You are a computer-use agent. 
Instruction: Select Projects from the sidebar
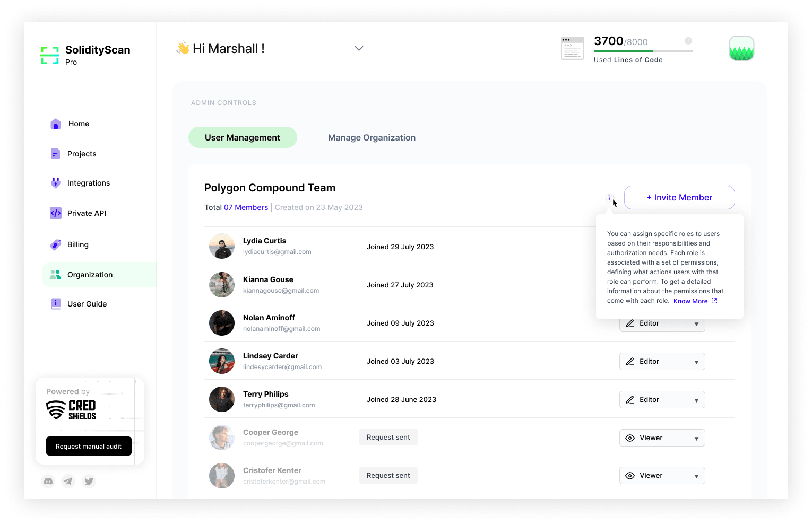(82, 154)
